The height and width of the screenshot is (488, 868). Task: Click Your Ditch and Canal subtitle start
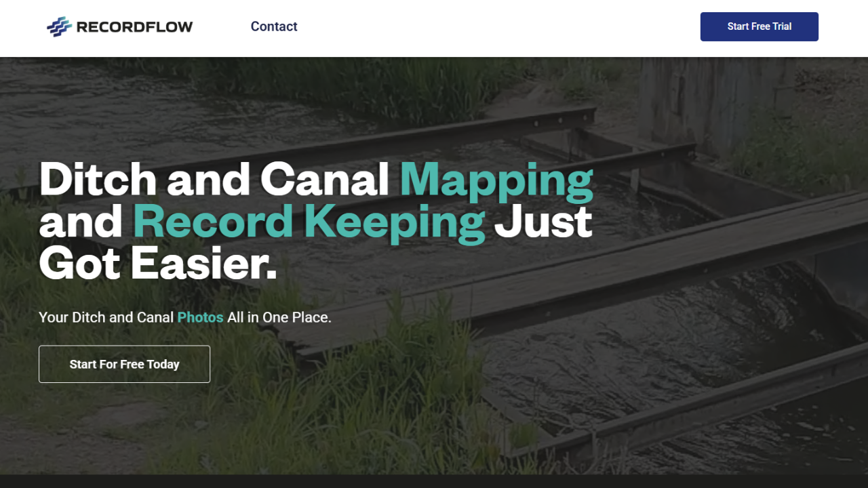coord(106,317)
